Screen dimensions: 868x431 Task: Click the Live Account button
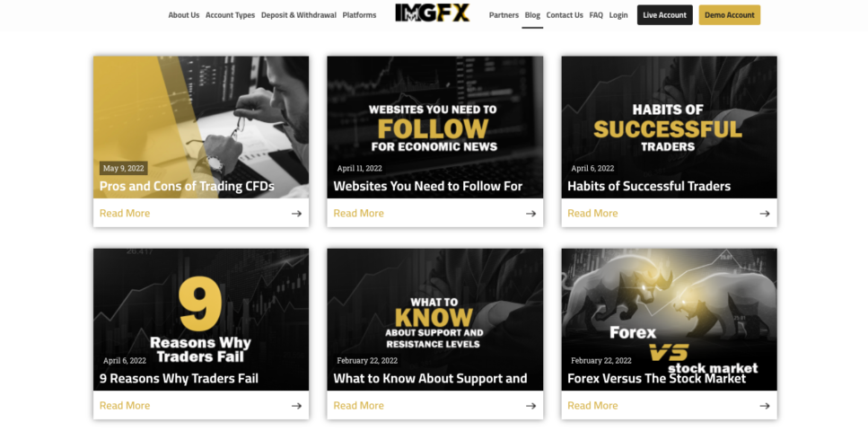(x=665, y=15)
